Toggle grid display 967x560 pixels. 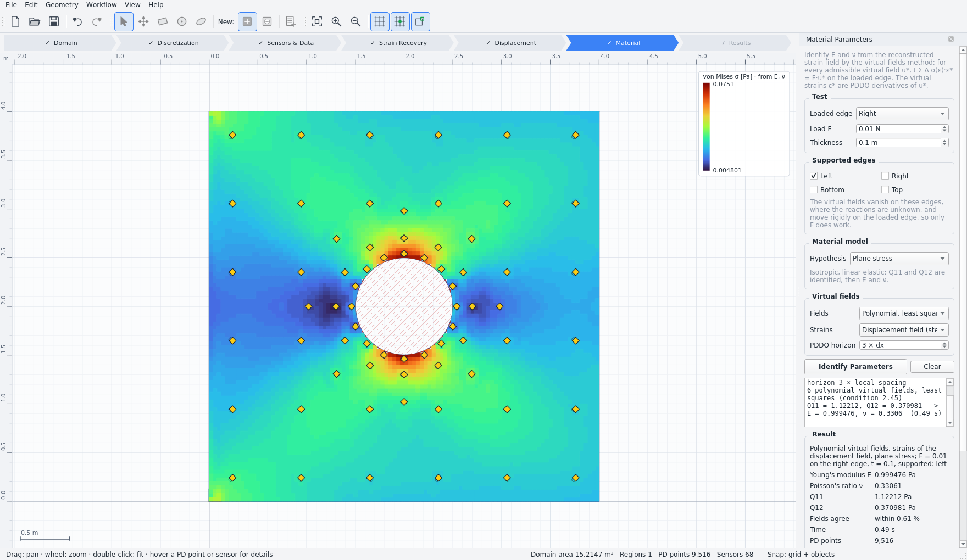pos(380,21)
